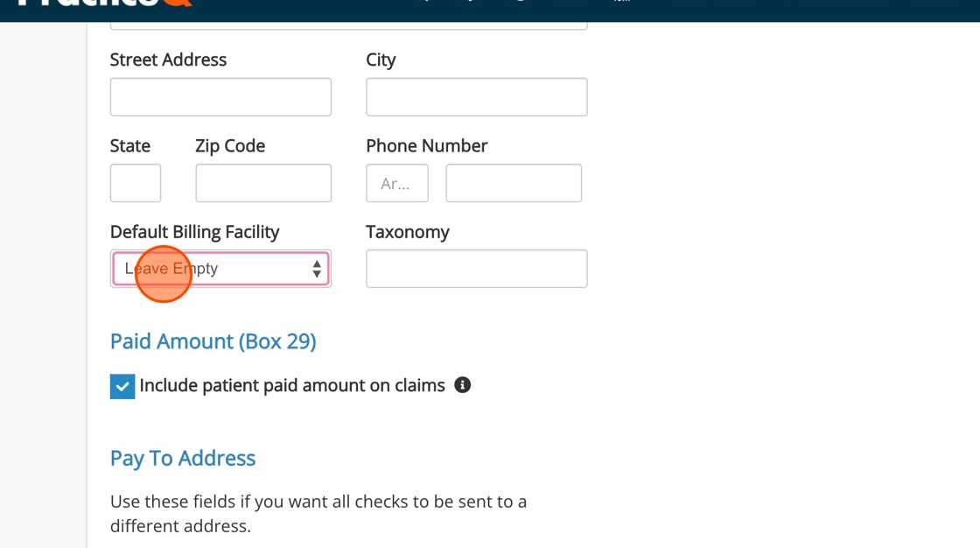
Task: Click into the Taxonomy field
Action: point(476,269)
